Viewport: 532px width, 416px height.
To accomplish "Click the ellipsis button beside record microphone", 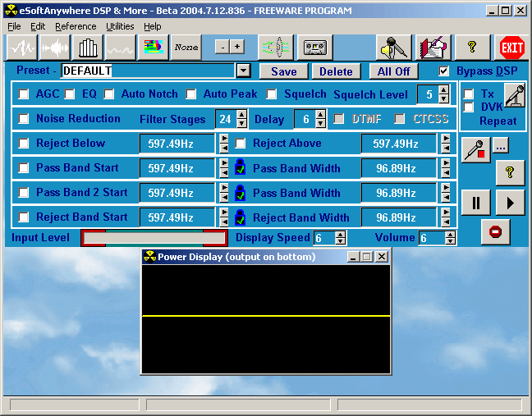I will (x=501, y=145).
